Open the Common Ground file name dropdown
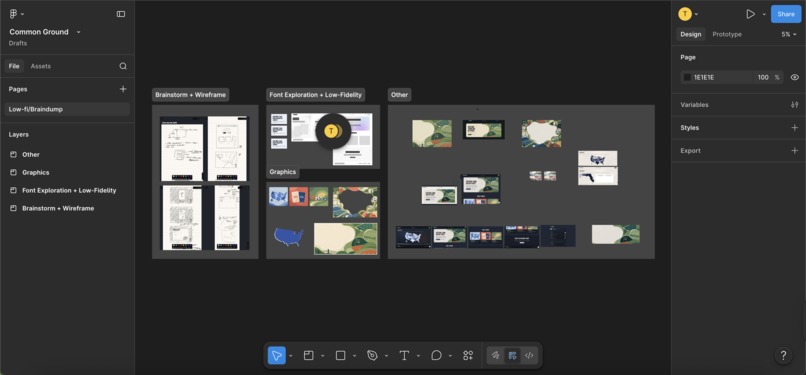Image resolution: width=806 pixels, height=375 pixels. click(x=79, y=32)
